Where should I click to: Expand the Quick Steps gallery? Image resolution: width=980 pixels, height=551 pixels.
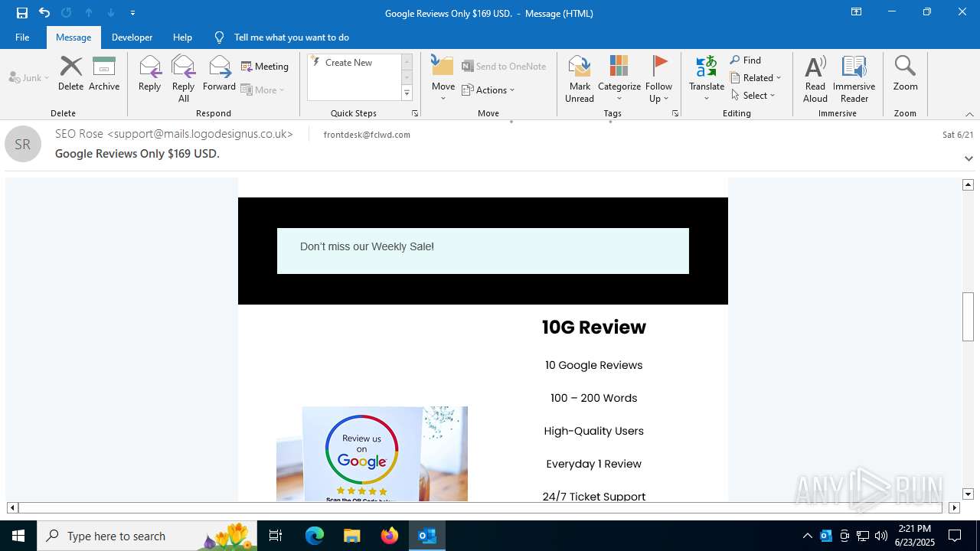[407, 93]
